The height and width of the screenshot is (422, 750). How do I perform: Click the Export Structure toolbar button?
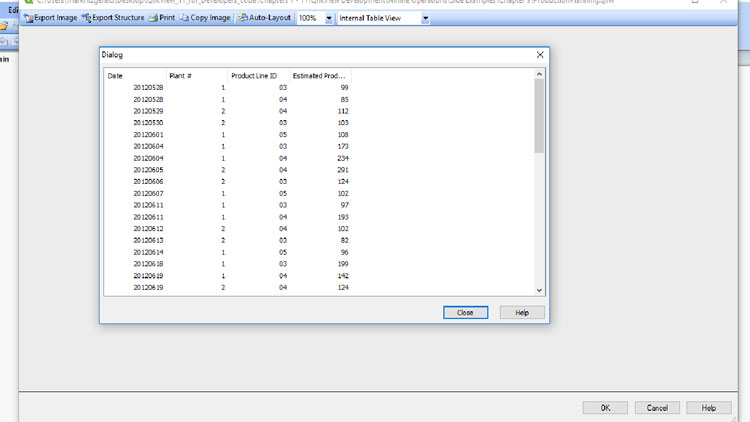tap(113, 18)
